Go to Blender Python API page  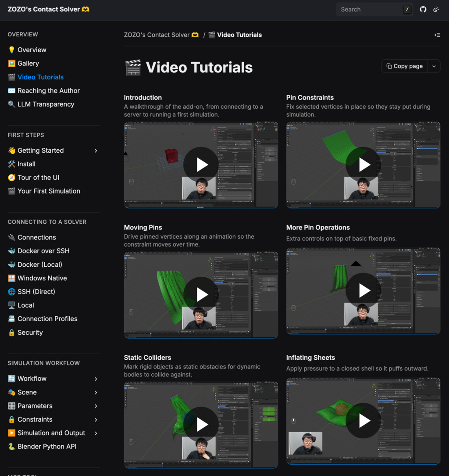tap(47, 447)
